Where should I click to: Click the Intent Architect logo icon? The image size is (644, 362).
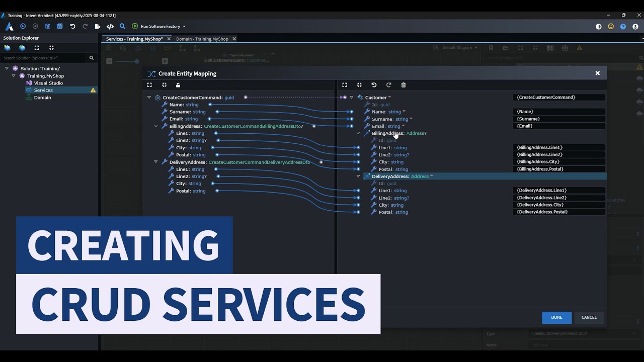point(10,26)
